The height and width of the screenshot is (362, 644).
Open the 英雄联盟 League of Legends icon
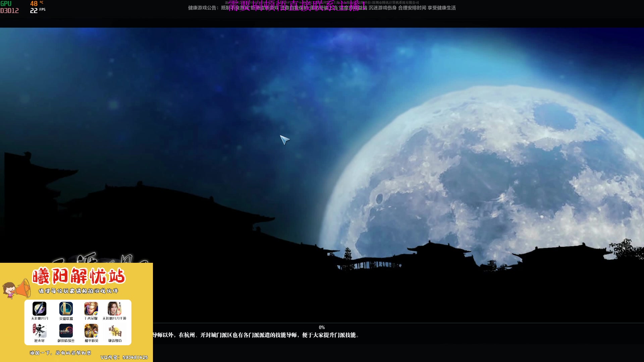(66, 309)
